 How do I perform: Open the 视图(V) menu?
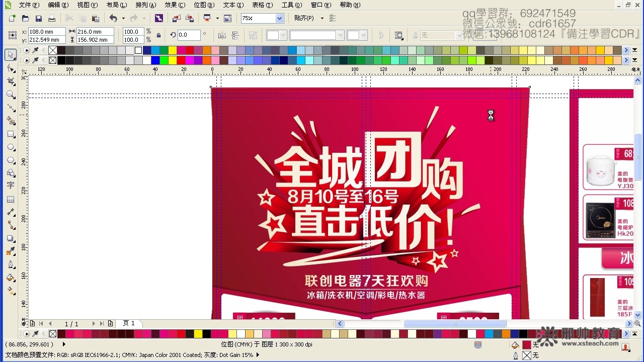(x=87, y=5)
